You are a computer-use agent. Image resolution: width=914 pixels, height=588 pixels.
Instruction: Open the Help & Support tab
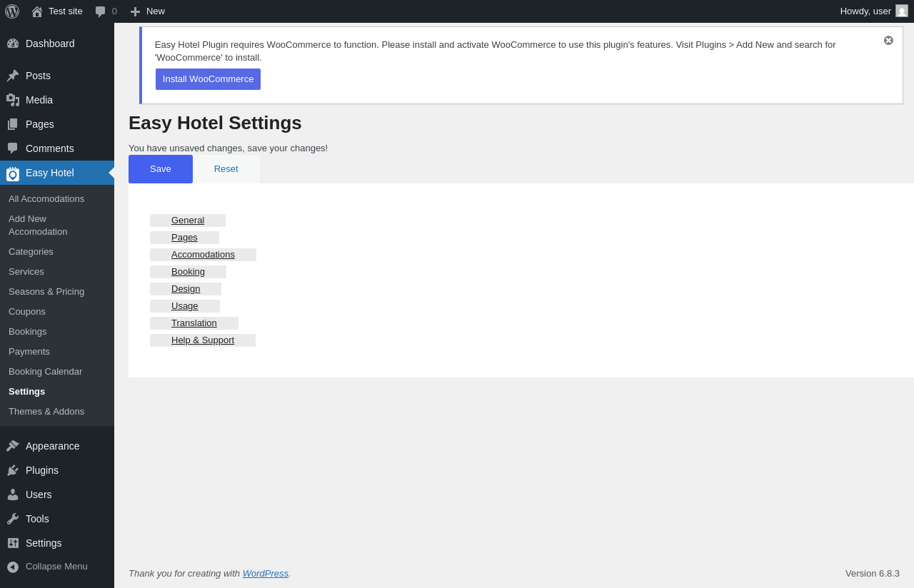tap(203, 340)
